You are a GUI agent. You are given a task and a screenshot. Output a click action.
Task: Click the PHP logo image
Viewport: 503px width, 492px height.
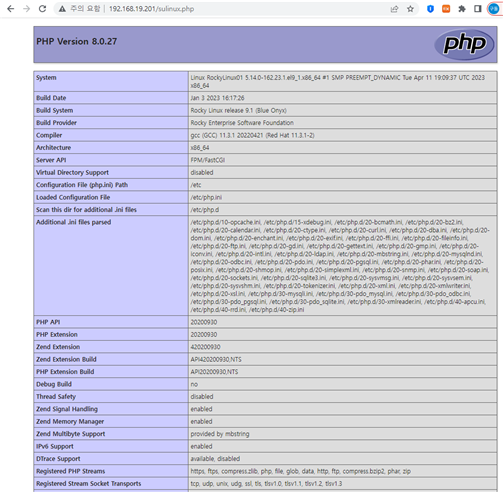pos(464,44)
